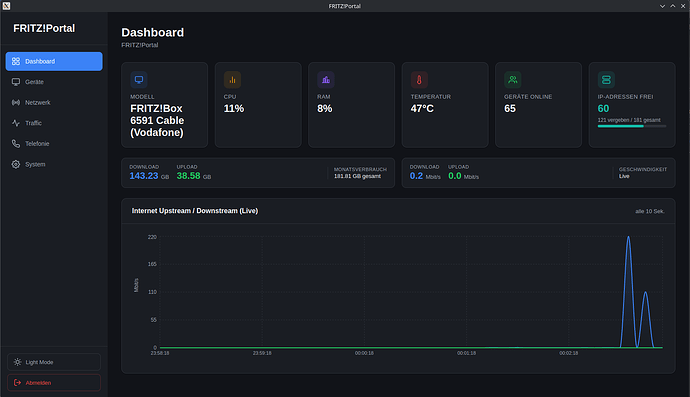Image resolution: width=690 pixels, height=397 pixels.
Task: Click live upload speed 0.0 Mbit/s
Action: 463,176
